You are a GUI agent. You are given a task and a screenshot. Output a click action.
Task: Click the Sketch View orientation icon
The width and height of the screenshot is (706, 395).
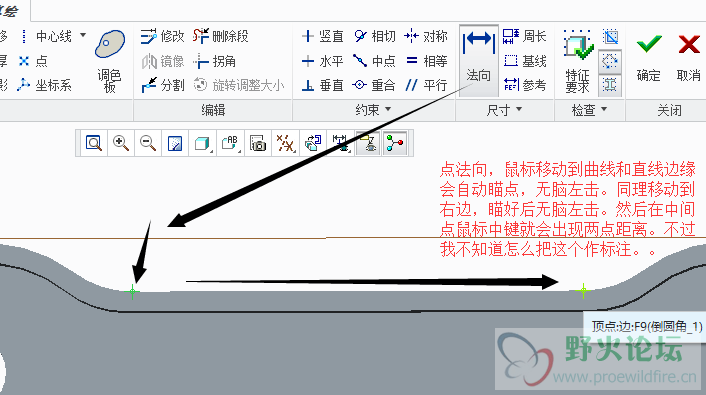(313, 143)
